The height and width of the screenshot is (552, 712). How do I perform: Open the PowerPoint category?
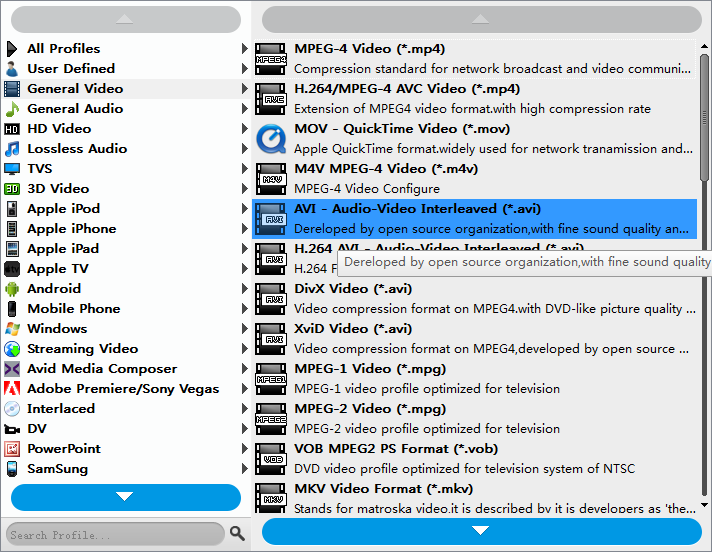(x=126, y=448)
